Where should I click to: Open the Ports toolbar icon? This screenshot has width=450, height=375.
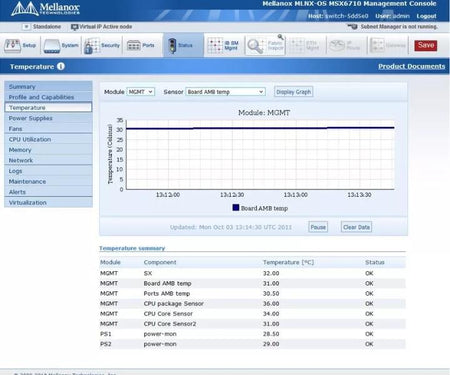133,46
